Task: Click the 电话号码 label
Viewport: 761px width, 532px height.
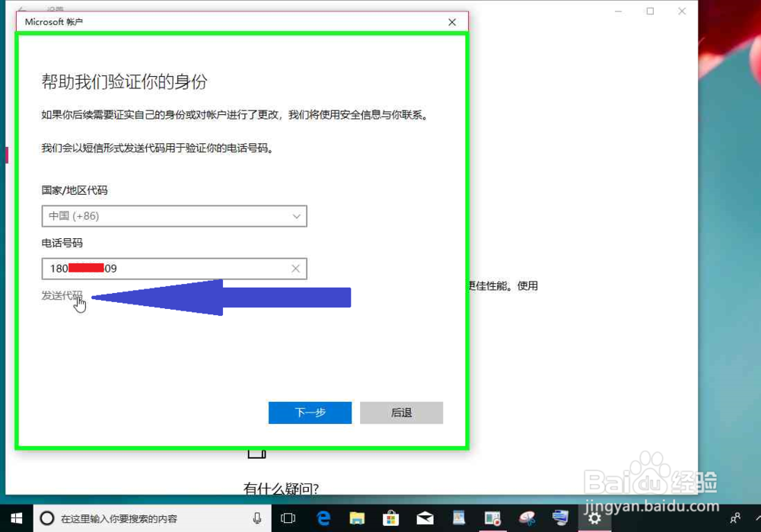Action: point(62,243)
